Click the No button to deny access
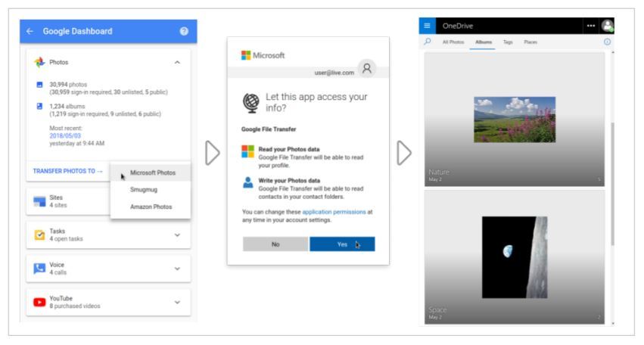Image resolution: width=644 pixels, height=345 pixels. point(275,244)
